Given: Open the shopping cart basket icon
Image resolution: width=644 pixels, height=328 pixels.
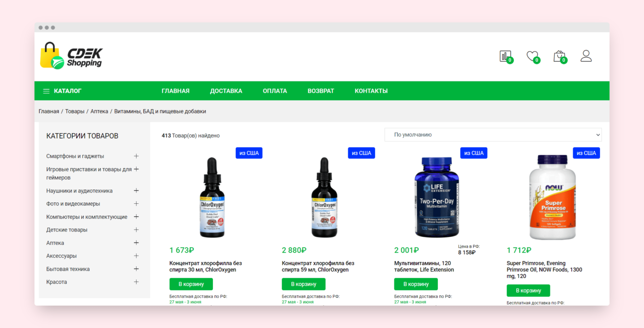Looking at the screenshot, I should (x=559, y=56).
